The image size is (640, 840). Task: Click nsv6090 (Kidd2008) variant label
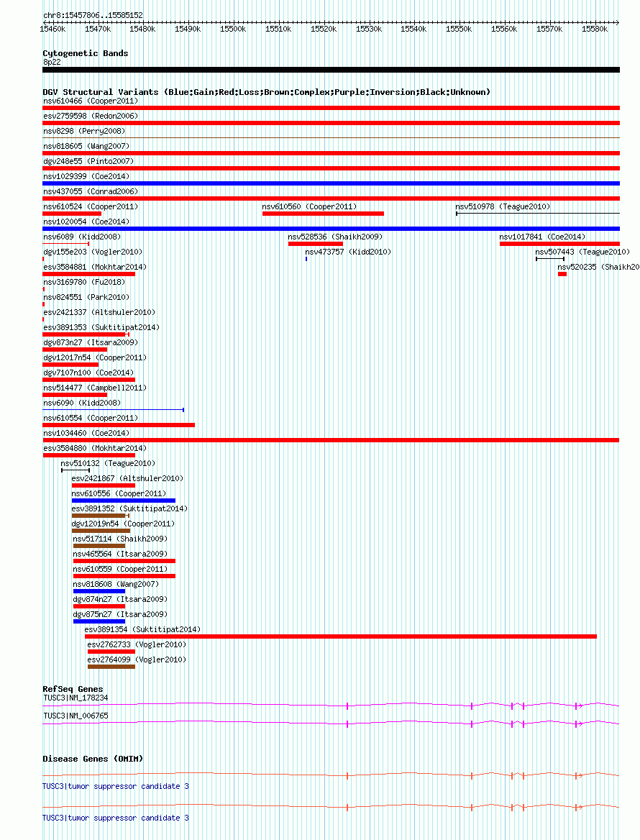coord(82,402)
